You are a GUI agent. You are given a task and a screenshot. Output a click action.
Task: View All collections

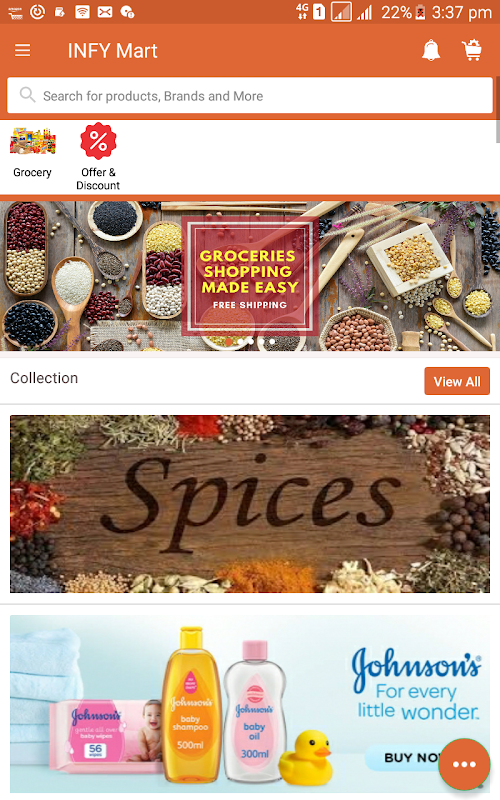(x=457, y=381)
